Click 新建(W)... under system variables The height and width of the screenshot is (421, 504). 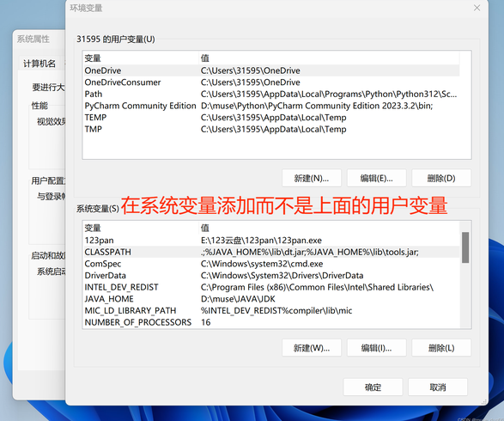click(312, 348)
